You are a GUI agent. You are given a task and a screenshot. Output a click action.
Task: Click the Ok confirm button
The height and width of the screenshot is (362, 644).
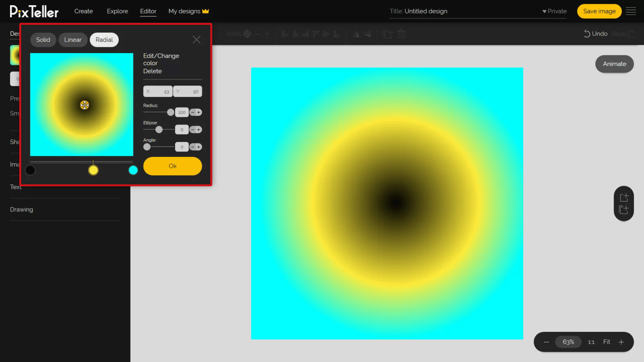coord(172,166)
